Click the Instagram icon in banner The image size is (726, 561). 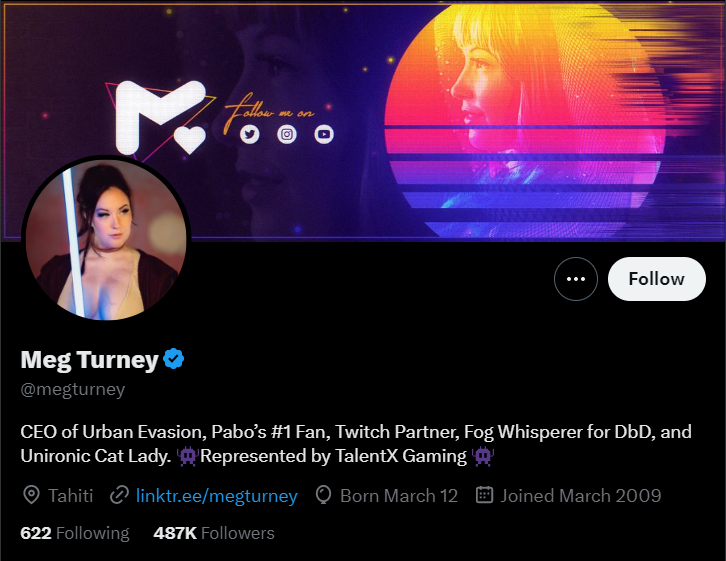point(287,134)
